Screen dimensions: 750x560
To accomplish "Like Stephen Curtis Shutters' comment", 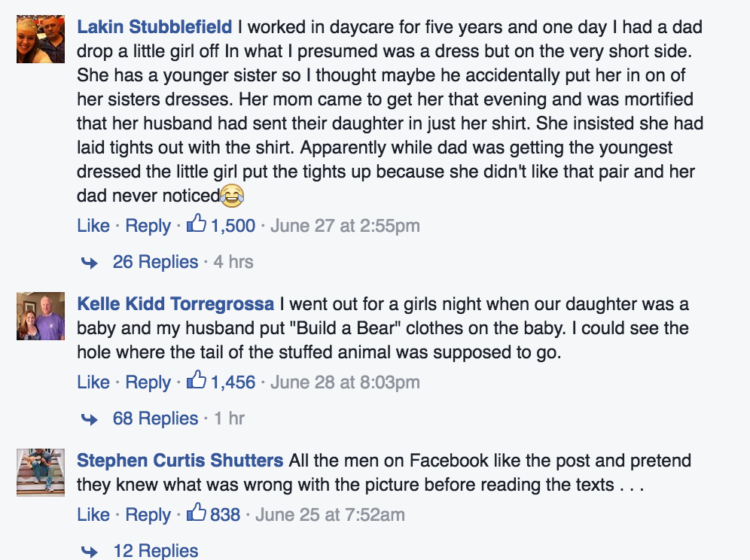I will click(x=93, y=515).
